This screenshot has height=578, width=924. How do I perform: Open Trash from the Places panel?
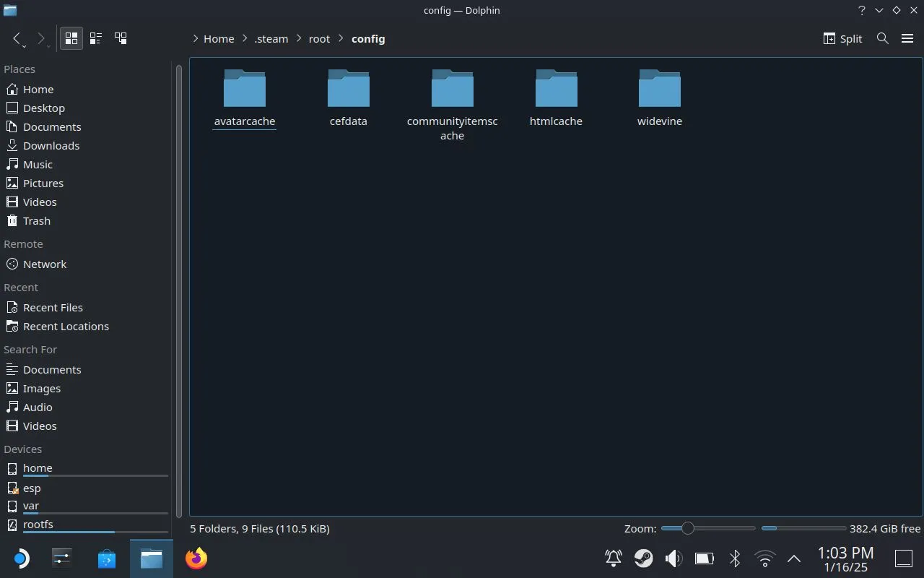36,220
